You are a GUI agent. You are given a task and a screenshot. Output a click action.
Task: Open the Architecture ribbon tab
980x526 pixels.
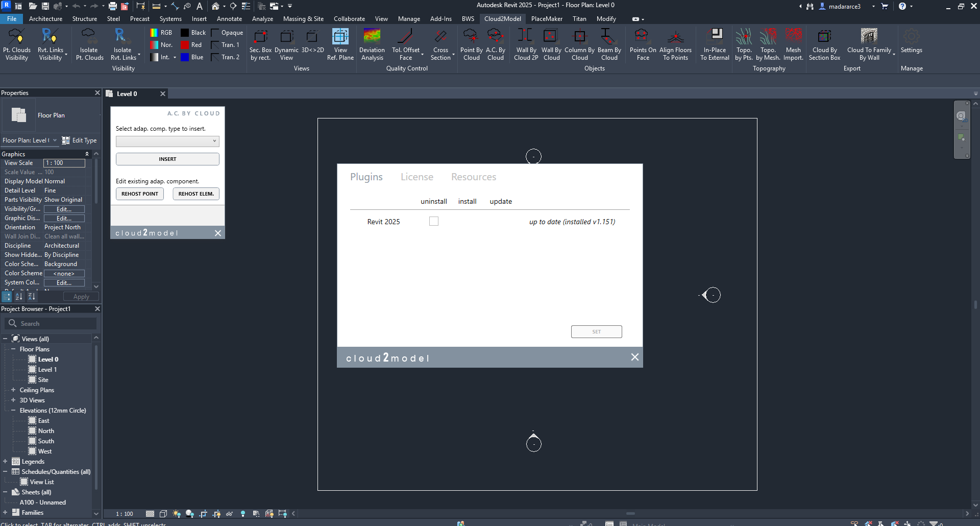point(45,19)
